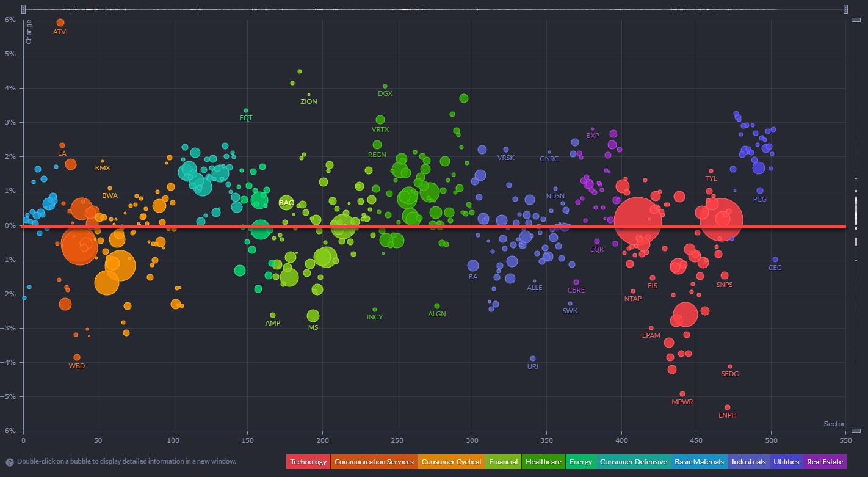868x477 pixels.
Task: Hide Healthcare sector bubbles via legend
Action: [543, 462]
